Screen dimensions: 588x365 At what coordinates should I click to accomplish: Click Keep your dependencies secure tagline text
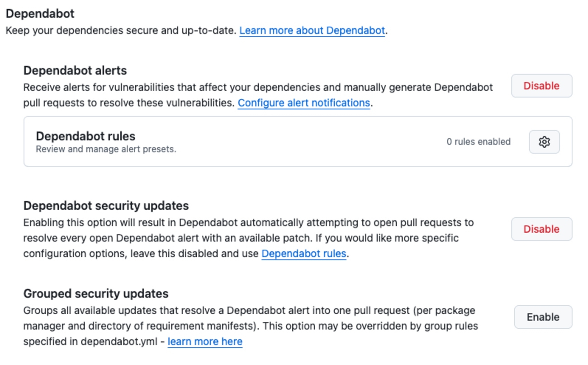coord(120,31)
